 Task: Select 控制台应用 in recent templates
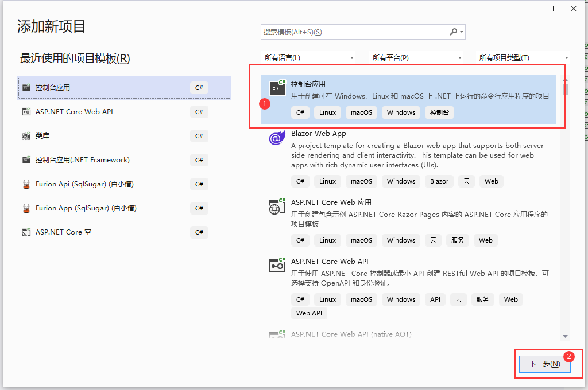pyautogui.click(x=124, y=88)
